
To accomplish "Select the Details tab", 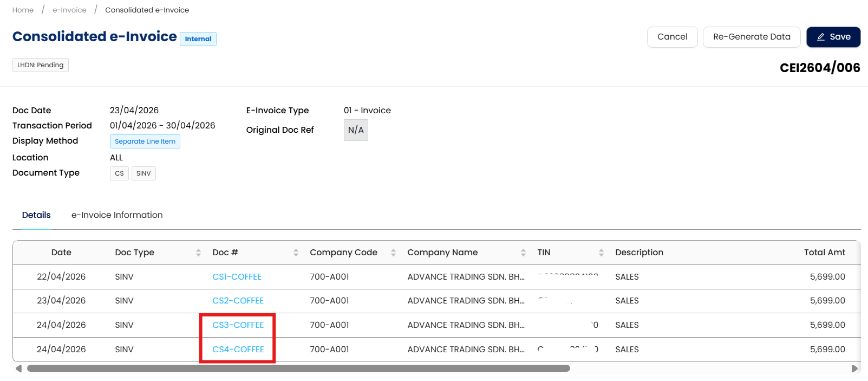I will 36,215.
